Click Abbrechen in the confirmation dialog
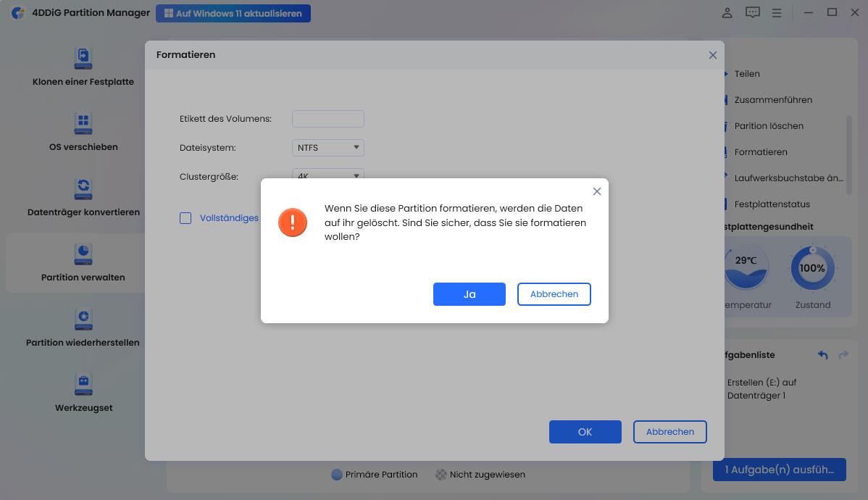 (554, 294)
